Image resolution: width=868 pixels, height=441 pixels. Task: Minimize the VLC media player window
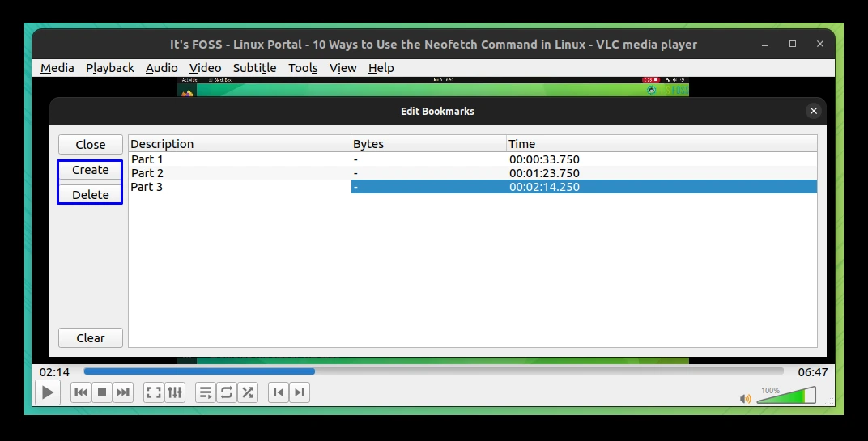765,45
